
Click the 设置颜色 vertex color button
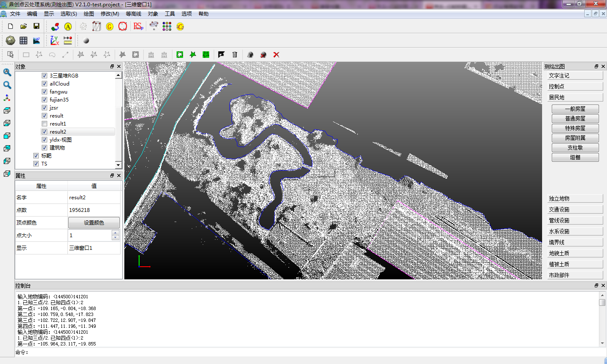[94, 222]
